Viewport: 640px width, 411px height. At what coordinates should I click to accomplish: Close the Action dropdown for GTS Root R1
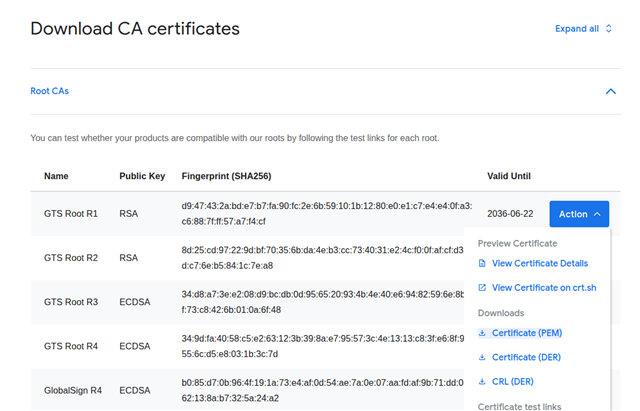pyautogui.click(x=579, y=214)
